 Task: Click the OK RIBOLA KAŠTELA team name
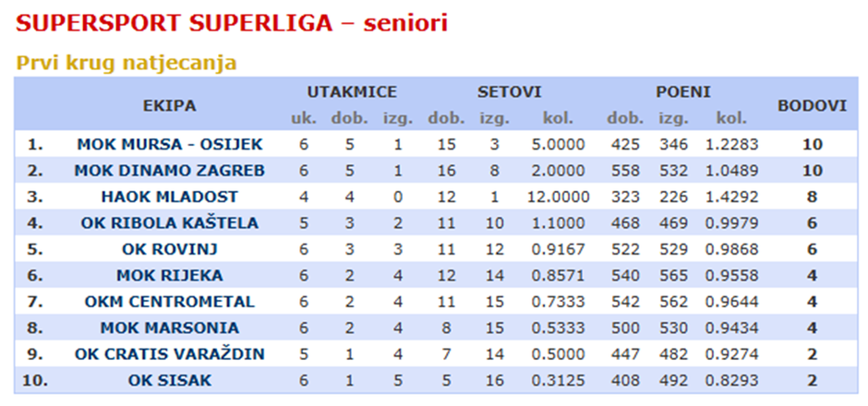[x=170, y=223]
